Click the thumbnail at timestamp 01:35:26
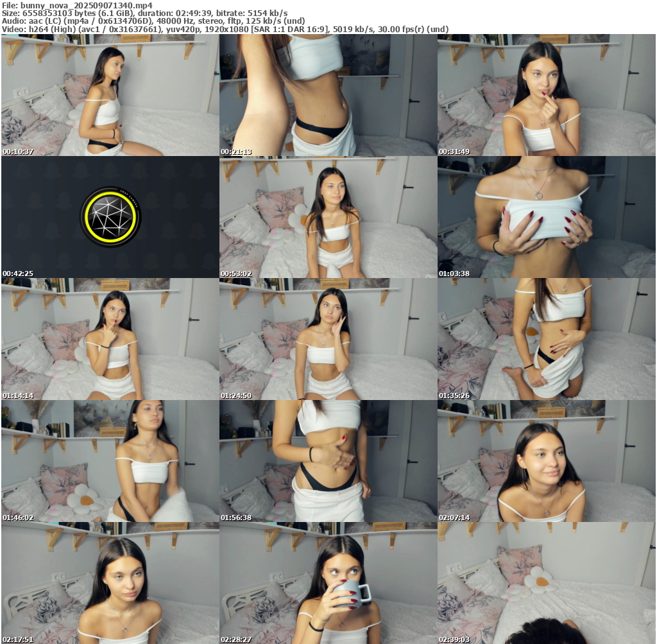This screenshot has width=657, height=644. (547, 339)
